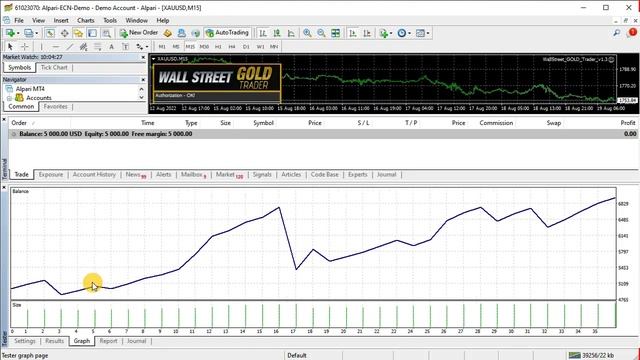Switch timeframe to M15
This screenshot has width=640, height=360.
190,47
